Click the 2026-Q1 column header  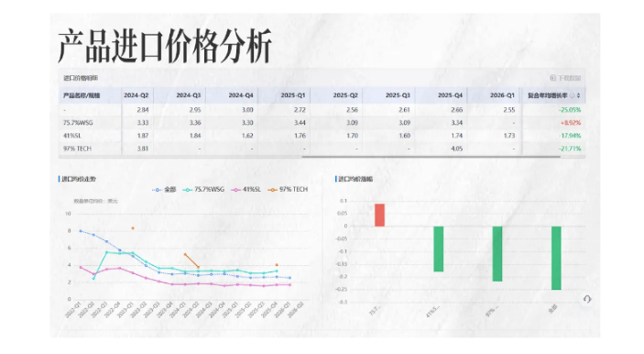pyautogui.click(x=502, y=95)
